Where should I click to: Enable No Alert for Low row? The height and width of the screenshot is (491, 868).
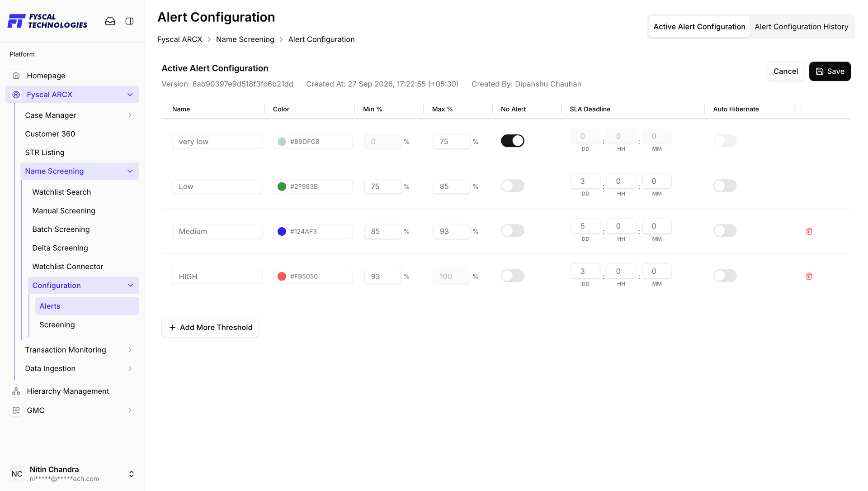coord(512,186)
